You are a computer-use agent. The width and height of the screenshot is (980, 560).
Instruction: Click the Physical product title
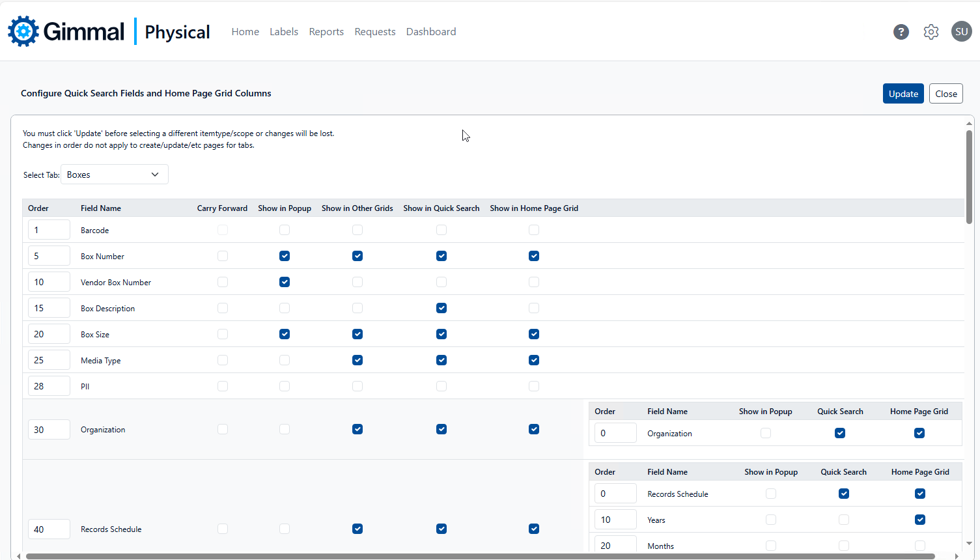177,32
